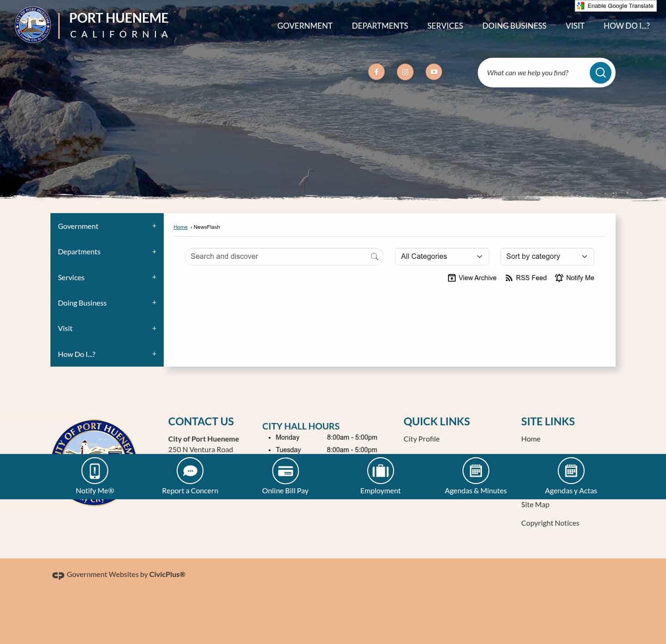The height and width of the screenshot is (644, 666).
Task: Click the Google Translate icon
Action: point(581,6)
